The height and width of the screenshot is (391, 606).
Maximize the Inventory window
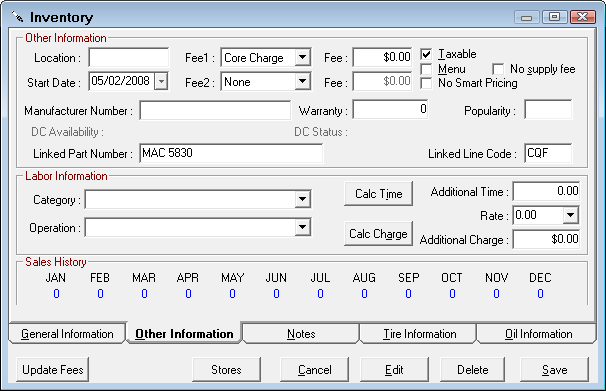point(554,17)
